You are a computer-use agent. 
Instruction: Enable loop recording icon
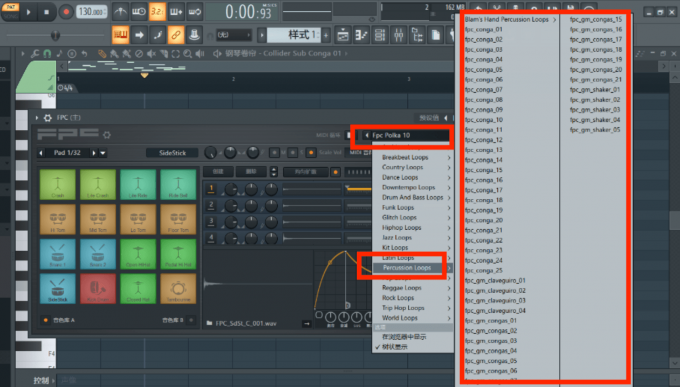point(195,12)
